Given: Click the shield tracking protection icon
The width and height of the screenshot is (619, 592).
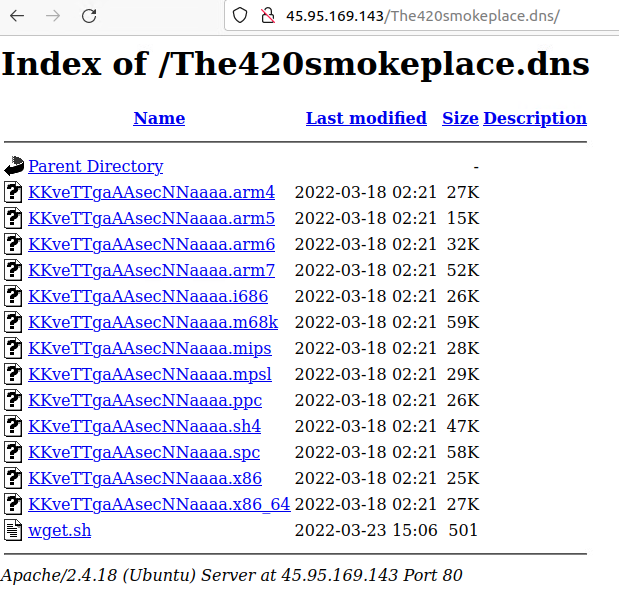Looking at the screenshot, I should coord(239,16).
